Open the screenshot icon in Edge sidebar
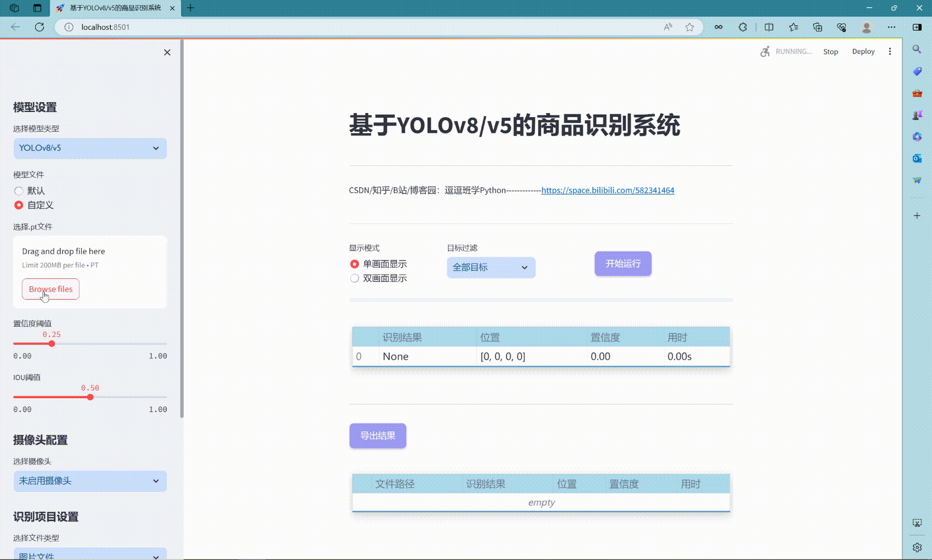Image resolution: width=932 pixels, height=560 pixels. coord(917,523)
